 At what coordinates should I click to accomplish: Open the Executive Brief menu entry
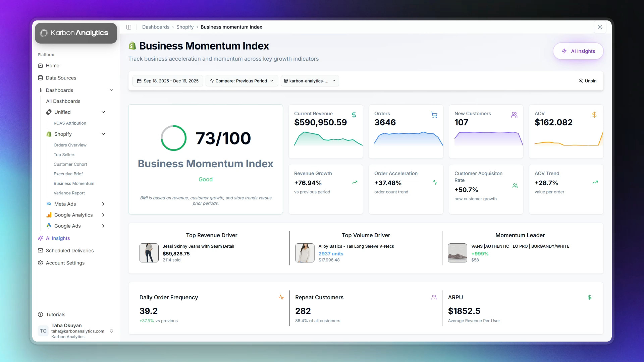click(68, 174)
